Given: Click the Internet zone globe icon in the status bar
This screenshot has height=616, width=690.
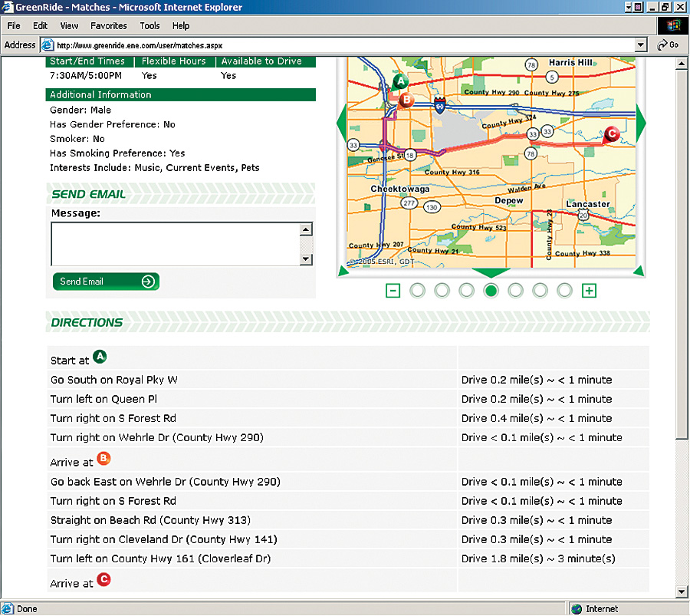Looking at the screenshot, I should 577,609.
